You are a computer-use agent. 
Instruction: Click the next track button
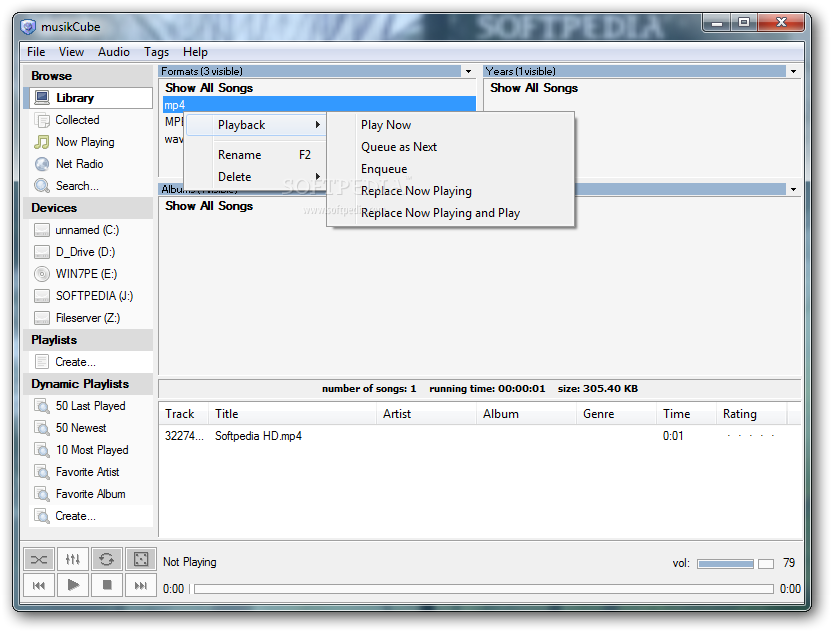[141, 585]
